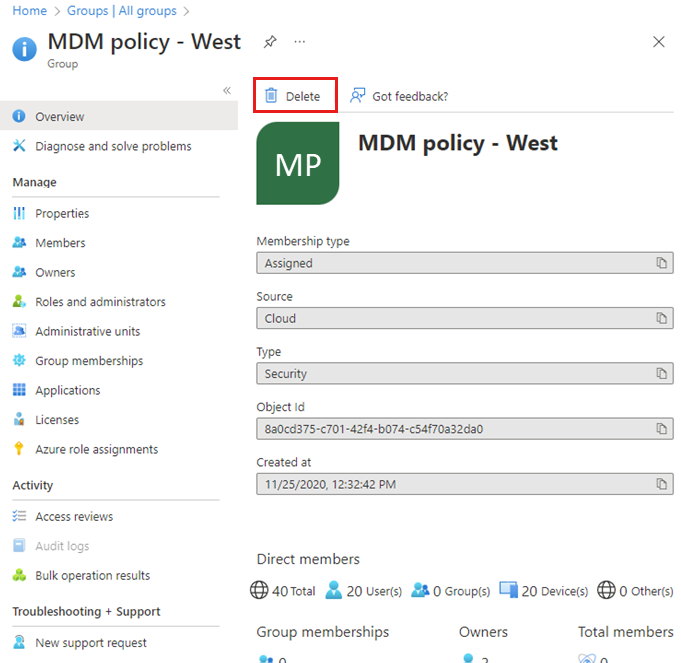681x663 pixels.
Task: Collapse the left navigation sidebar
Action: point(227,91)
